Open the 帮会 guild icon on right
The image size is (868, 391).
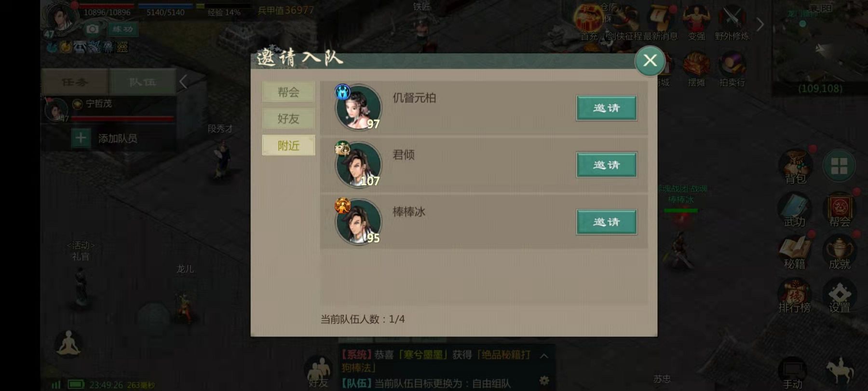pyautogui.click(x=840, y=209)
